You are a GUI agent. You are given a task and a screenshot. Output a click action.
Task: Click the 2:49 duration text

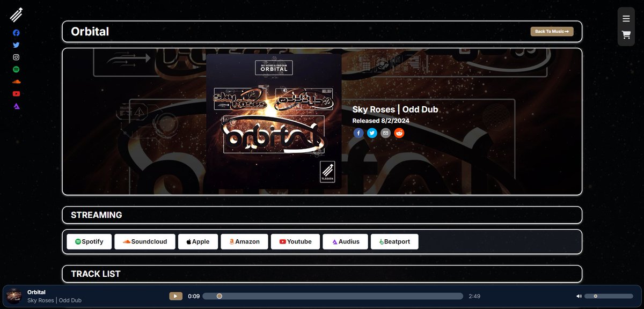click(474, 296)
